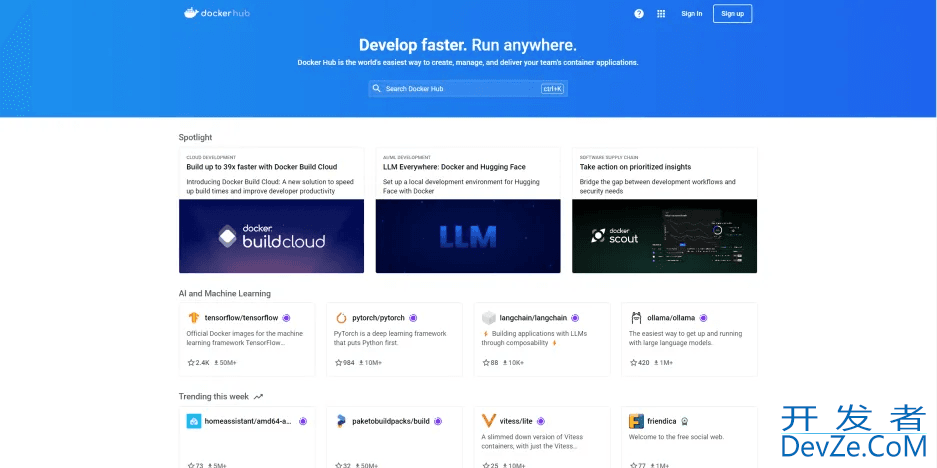Open Take action on prioritized insights

(635, 167)
